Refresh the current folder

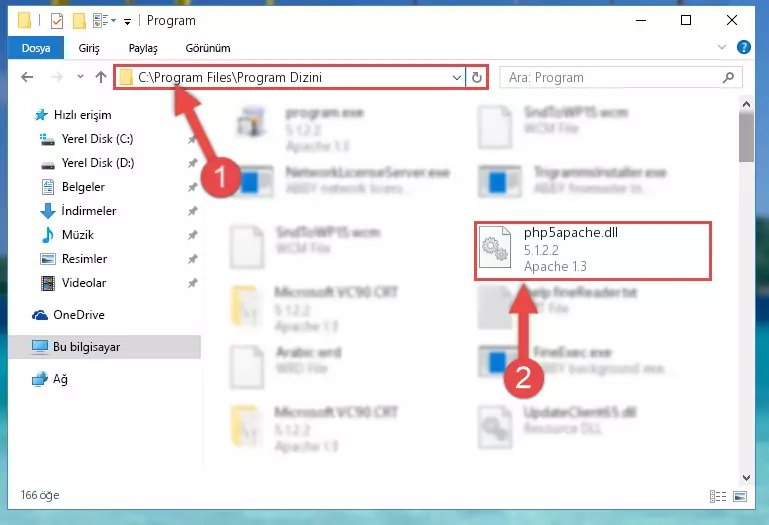coord(476,78)
